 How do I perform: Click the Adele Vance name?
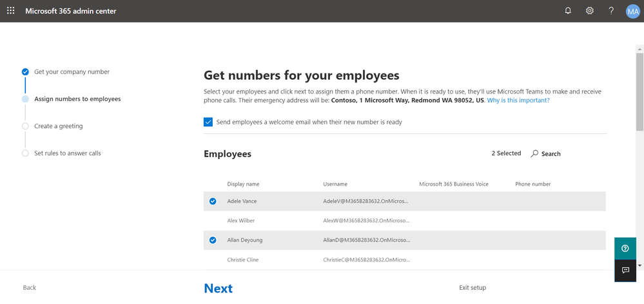tap(242, 201)
